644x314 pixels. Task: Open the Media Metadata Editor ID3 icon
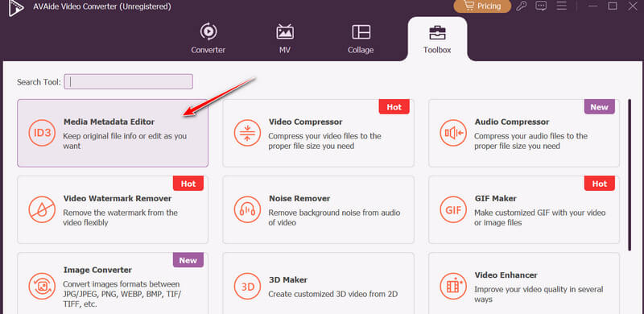click(x=42, y=133)
